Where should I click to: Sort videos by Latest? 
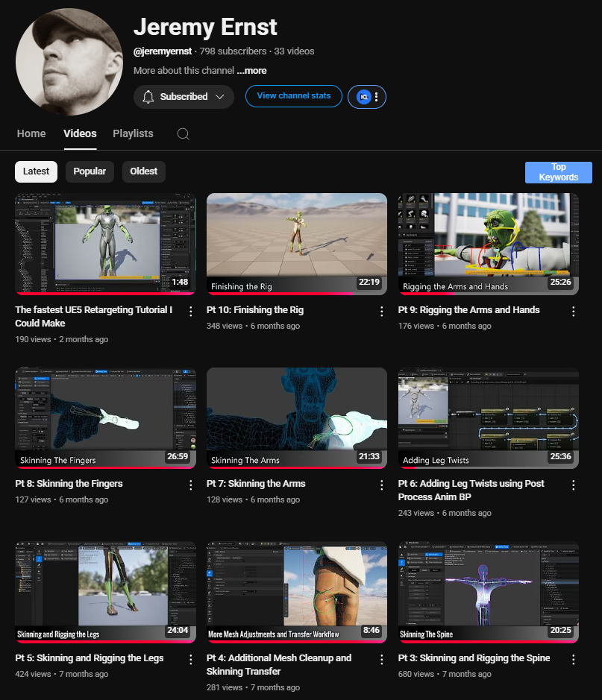36,171
